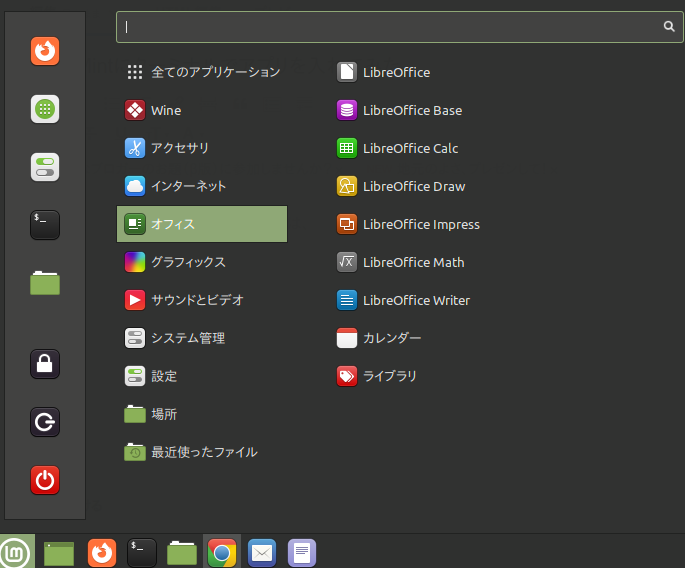This screenshot has height=568, width=685.
Task: Open Files folder in the favorites sidebar
Action: [45, 283]
